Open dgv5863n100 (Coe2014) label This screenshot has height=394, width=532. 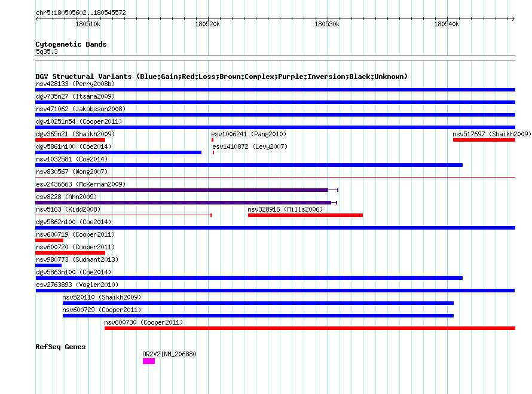point(74,272)
